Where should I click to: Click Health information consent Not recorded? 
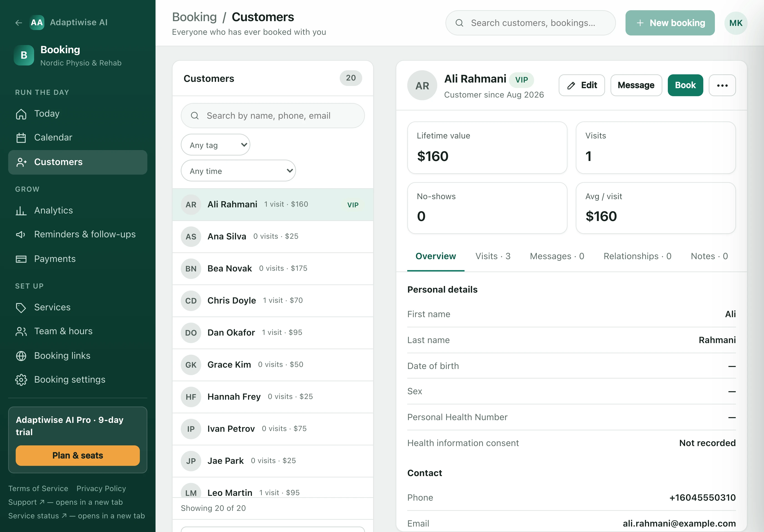pyautogui.click(x=571, y=443)
